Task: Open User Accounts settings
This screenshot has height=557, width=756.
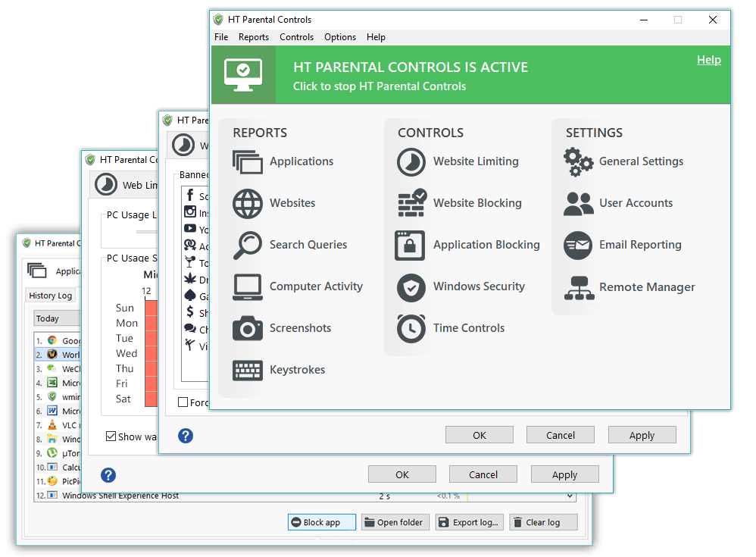Action: 636,203
